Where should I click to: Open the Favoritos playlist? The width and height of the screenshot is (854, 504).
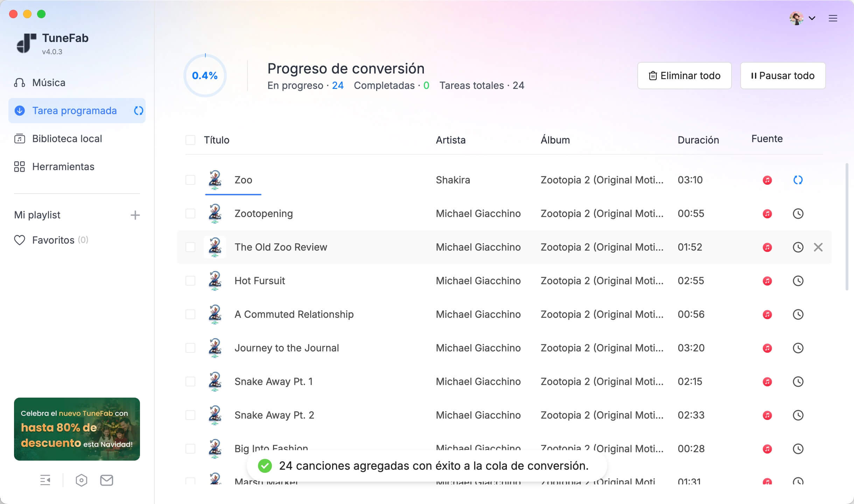click(x=53, y=240)
